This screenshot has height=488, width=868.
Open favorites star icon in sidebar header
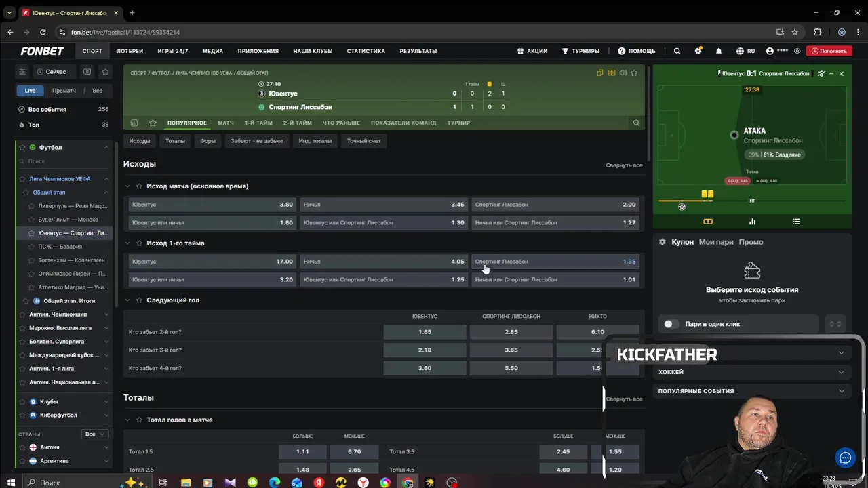click(x=105, y=72)
